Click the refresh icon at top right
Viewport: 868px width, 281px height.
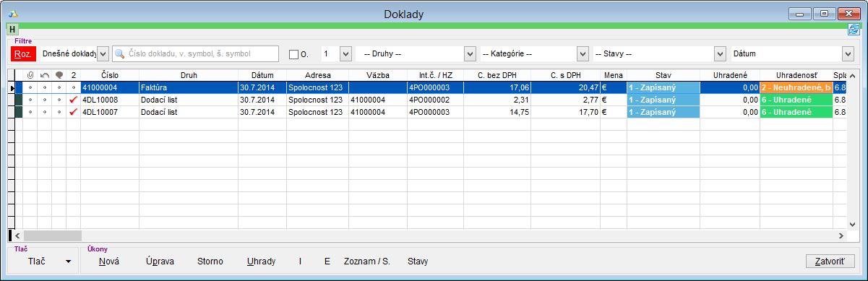pyautogui.click(x=854, y=29)
